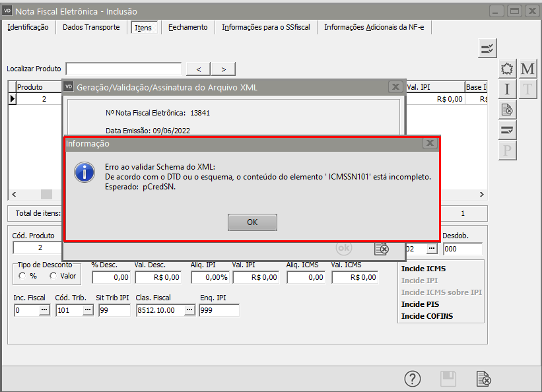This screenshot has height=392, width=542.
Task: Toggle the Incide ICMS option
Action: click(423, 269)
